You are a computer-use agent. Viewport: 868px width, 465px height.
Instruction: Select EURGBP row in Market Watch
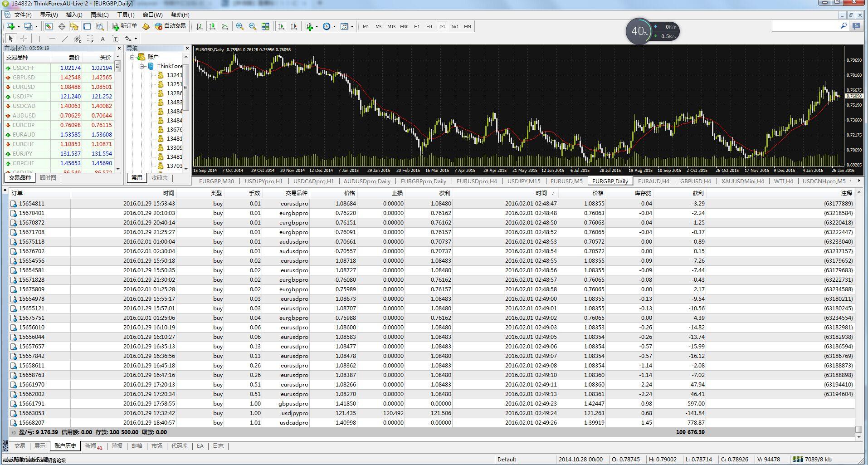coord(59,125)
